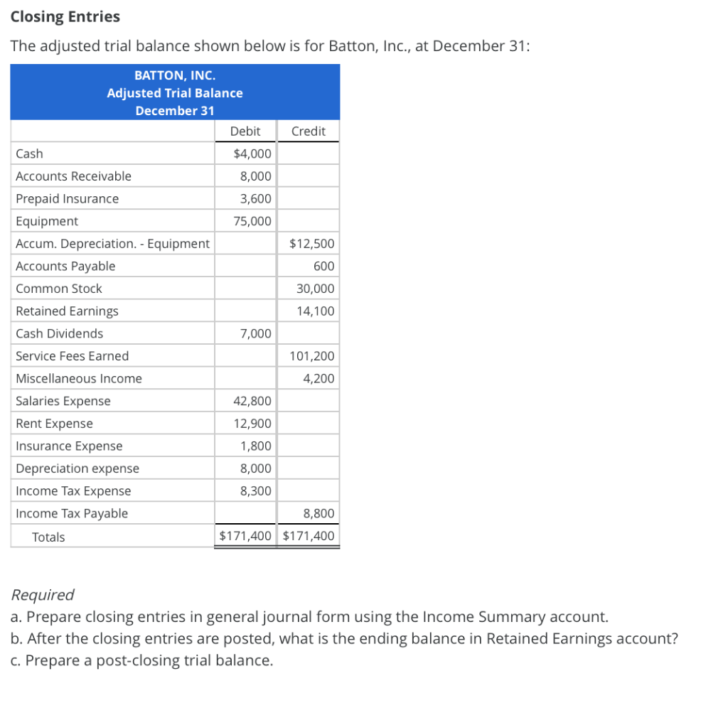Select the $171,400 credit total
728x703 pixels.
(x=309, y=536)
